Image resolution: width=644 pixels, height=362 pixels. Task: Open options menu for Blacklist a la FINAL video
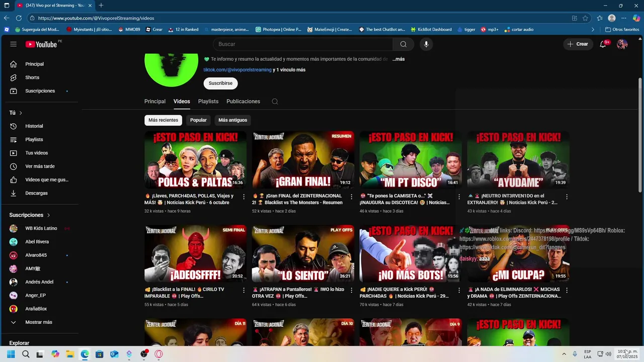[x=244, y=290]
